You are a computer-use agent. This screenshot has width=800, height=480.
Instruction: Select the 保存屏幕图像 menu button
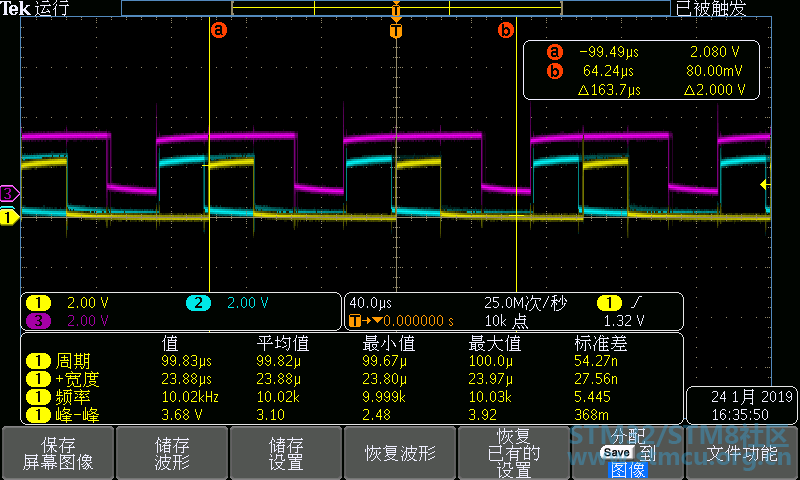pyautogui.click(x=58, y=453)
